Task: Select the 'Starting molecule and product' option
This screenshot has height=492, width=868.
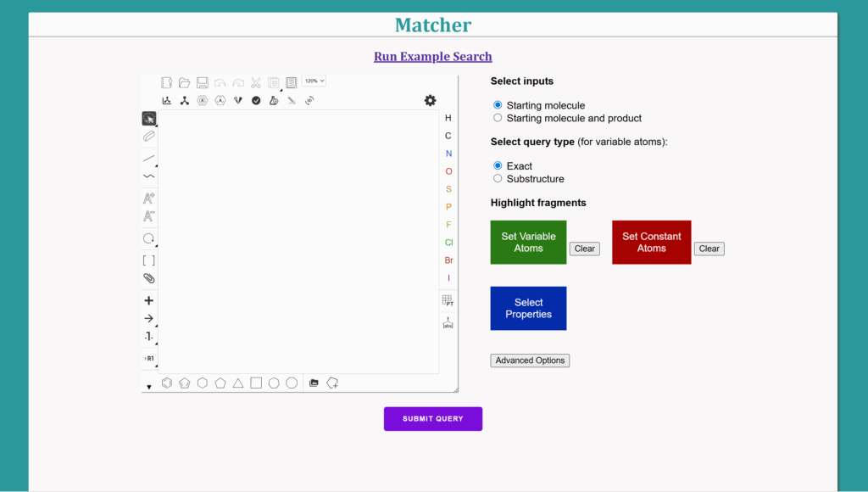Action: click(498, 118)
